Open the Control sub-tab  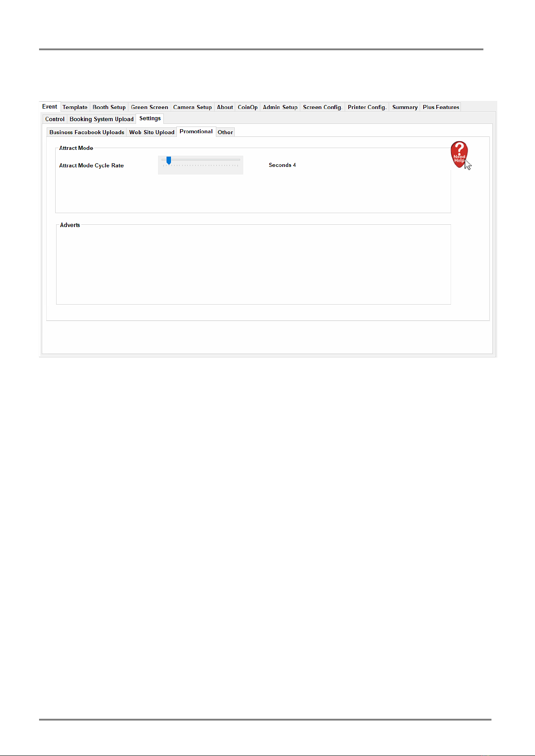[55, 119]
